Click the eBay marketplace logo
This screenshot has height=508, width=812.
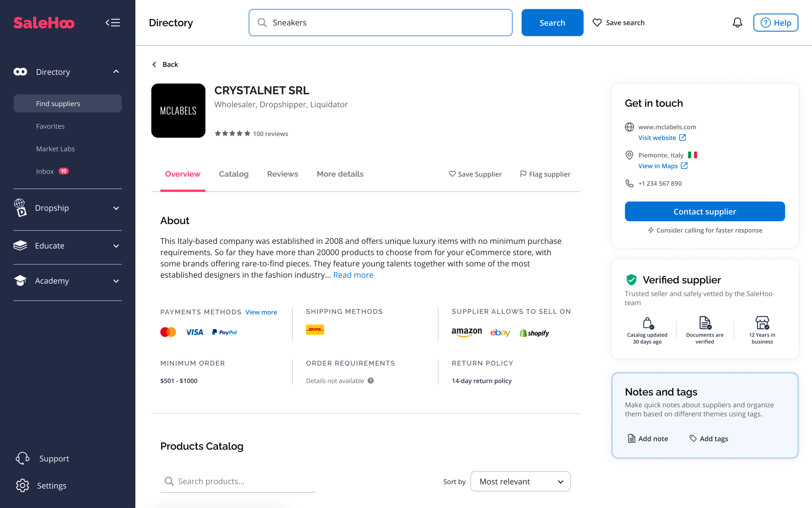(x=500, y=333)
